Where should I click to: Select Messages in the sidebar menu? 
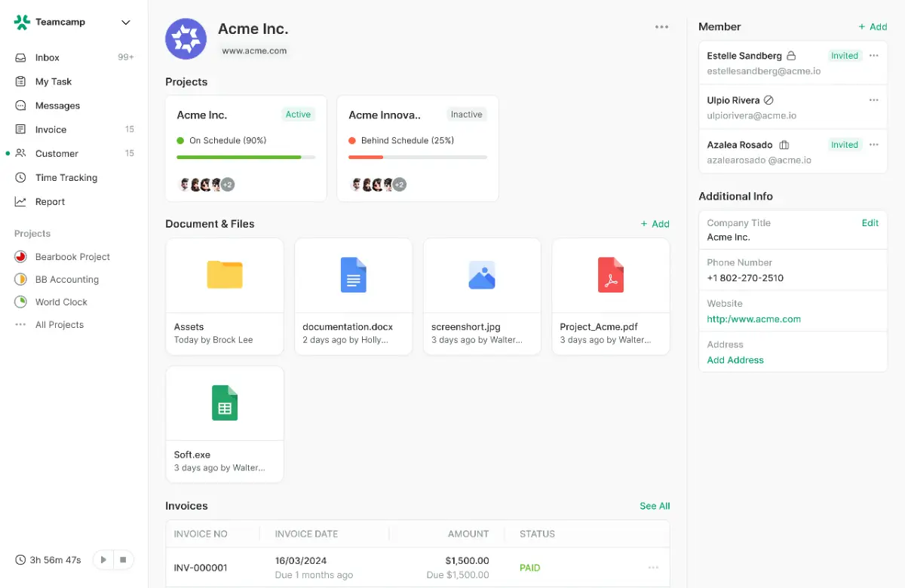click(57, 106)
